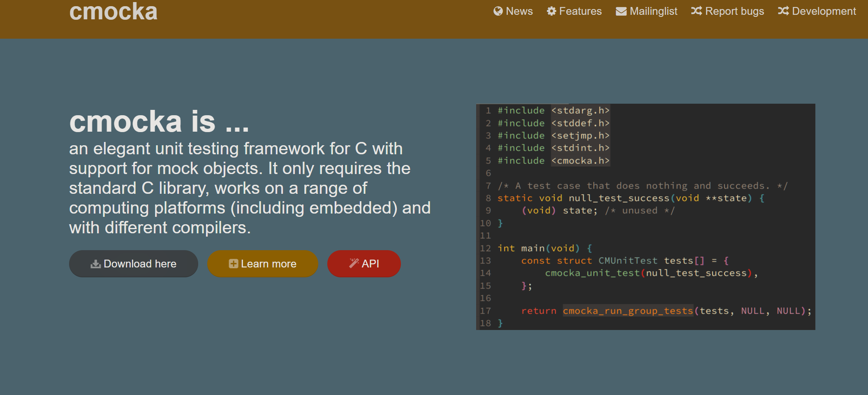Viewport: 868px width, 395px height.
Task: Click the cmocka logo in header
Action: point(113,11)
